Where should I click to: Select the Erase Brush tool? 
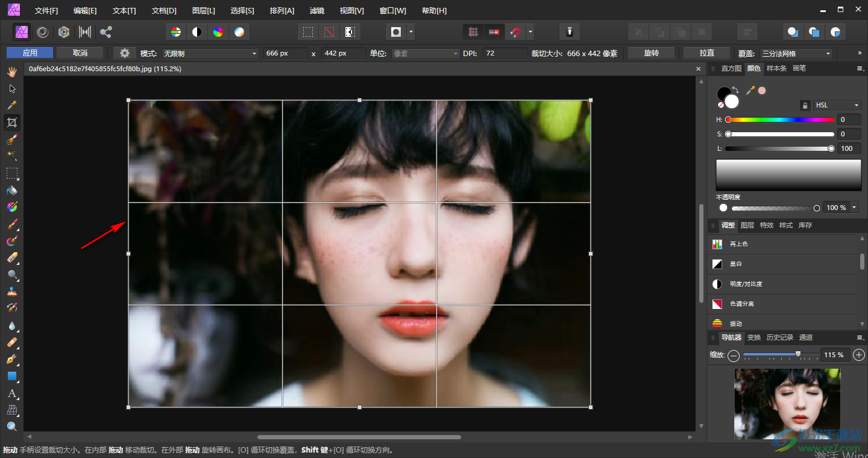click(11, 258)
